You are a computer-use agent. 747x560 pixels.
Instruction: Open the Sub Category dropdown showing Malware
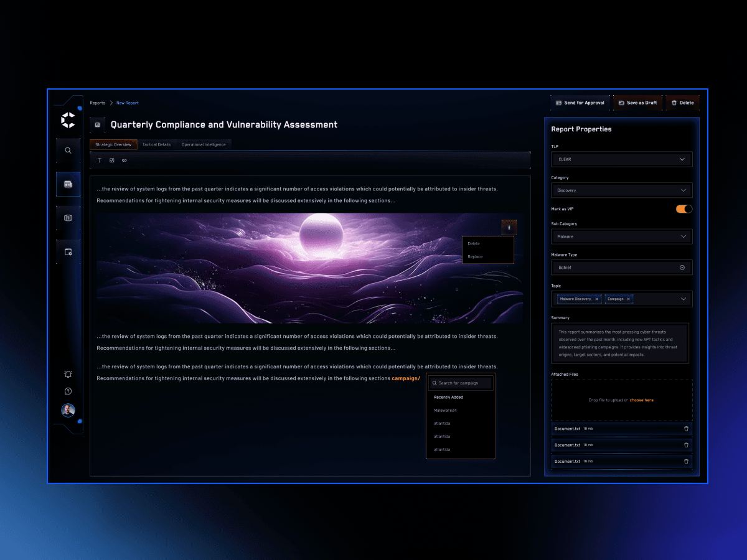(622, 236)
